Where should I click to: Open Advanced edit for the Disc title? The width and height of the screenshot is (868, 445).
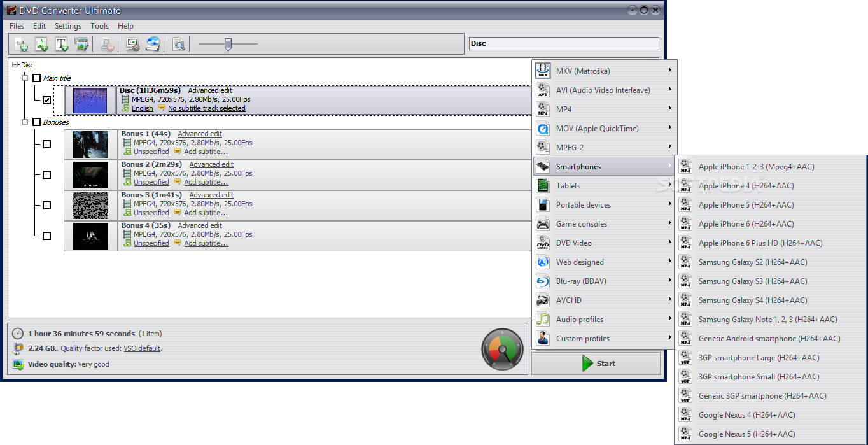210,90
